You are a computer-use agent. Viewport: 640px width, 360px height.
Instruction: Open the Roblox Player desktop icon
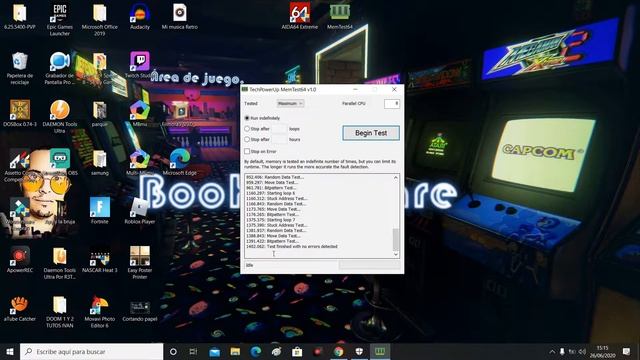point(140,210)
